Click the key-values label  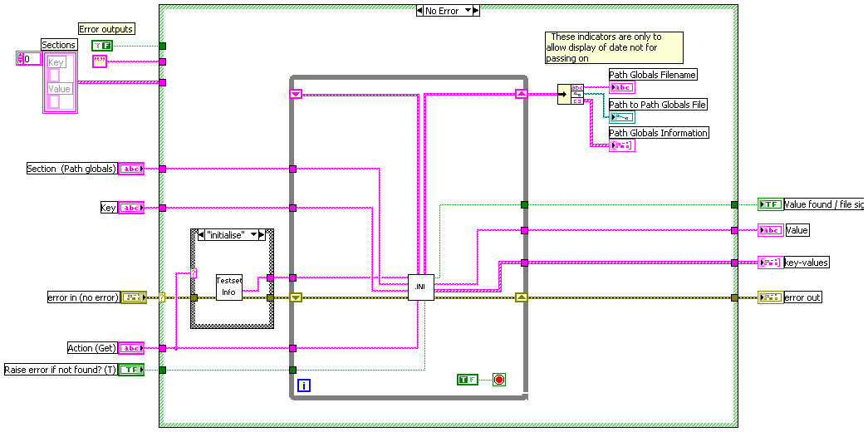coord(807,263)
